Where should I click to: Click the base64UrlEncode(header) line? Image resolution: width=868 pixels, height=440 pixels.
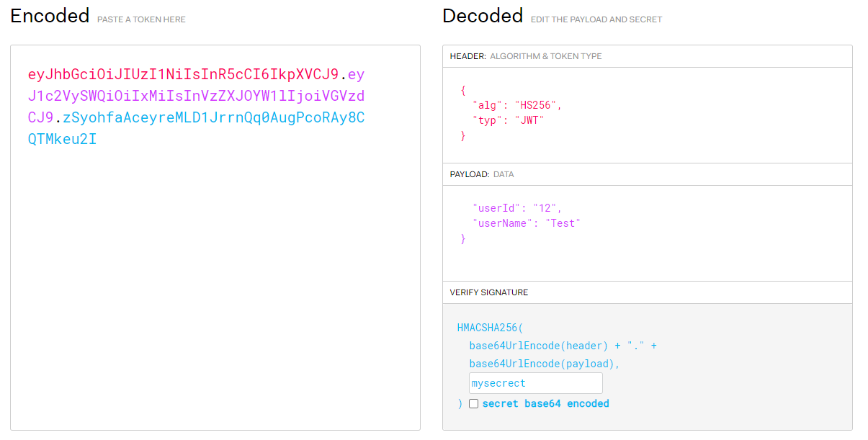tap(563, 346)
